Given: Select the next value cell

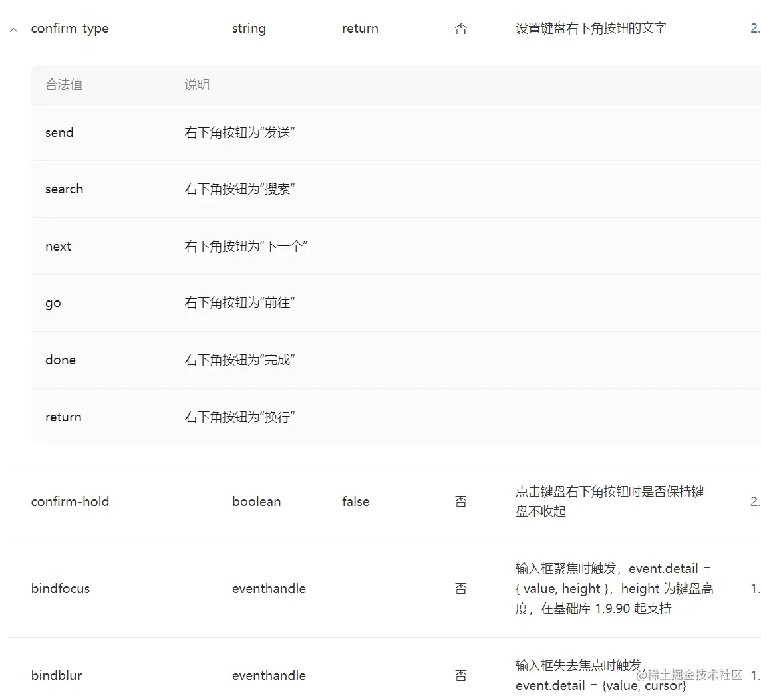Looking at the screenshot, I should tap(59, 247).
